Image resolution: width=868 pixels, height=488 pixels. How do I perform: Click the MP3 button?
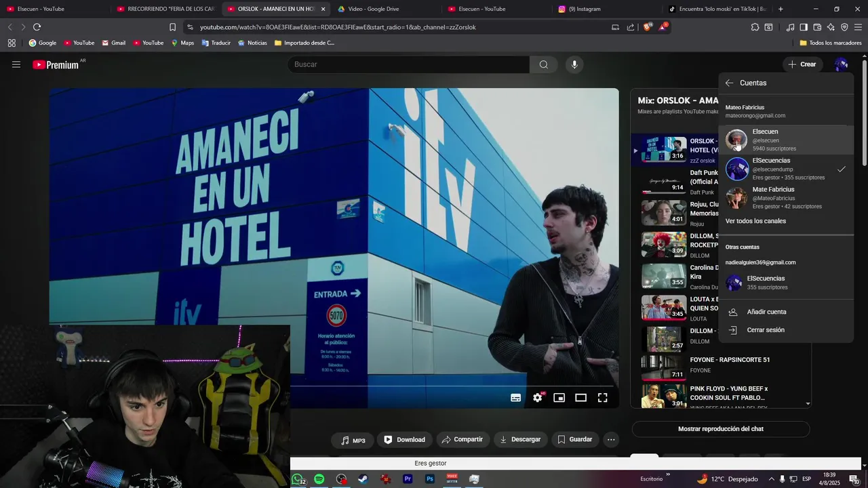[353, 441]
